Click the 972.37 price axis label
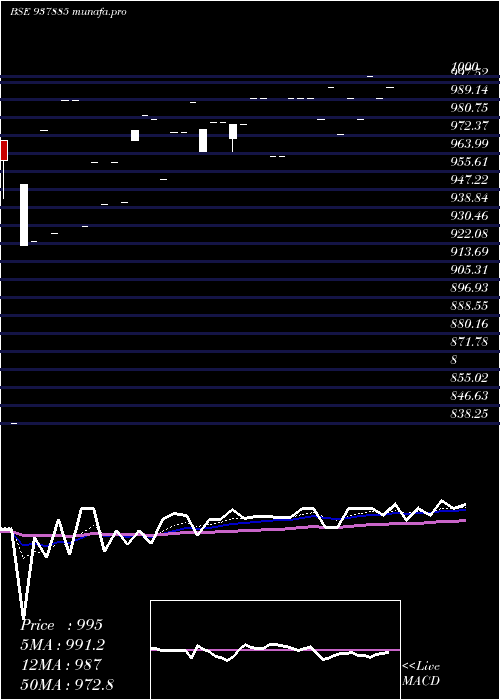 tap(469, 126)
